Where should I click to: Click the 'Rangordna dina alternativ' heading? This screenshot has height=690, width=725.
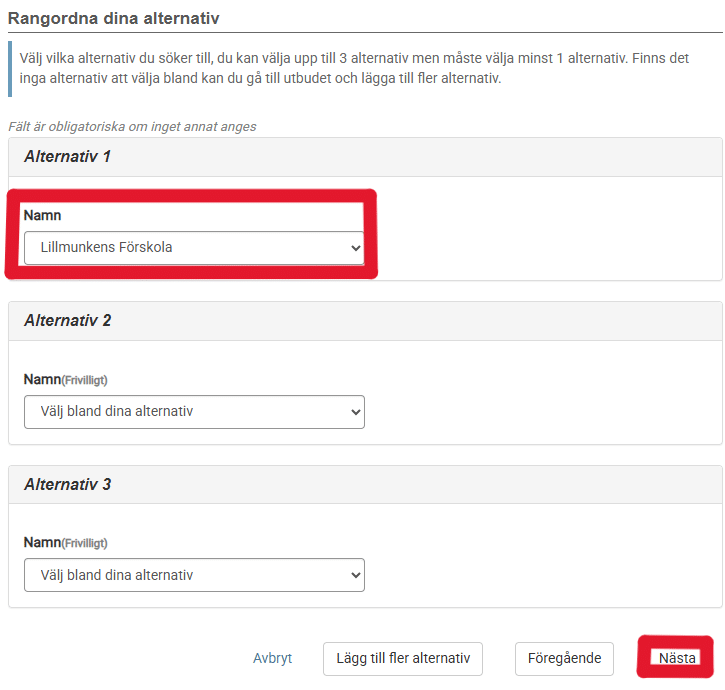coord(114,18)
